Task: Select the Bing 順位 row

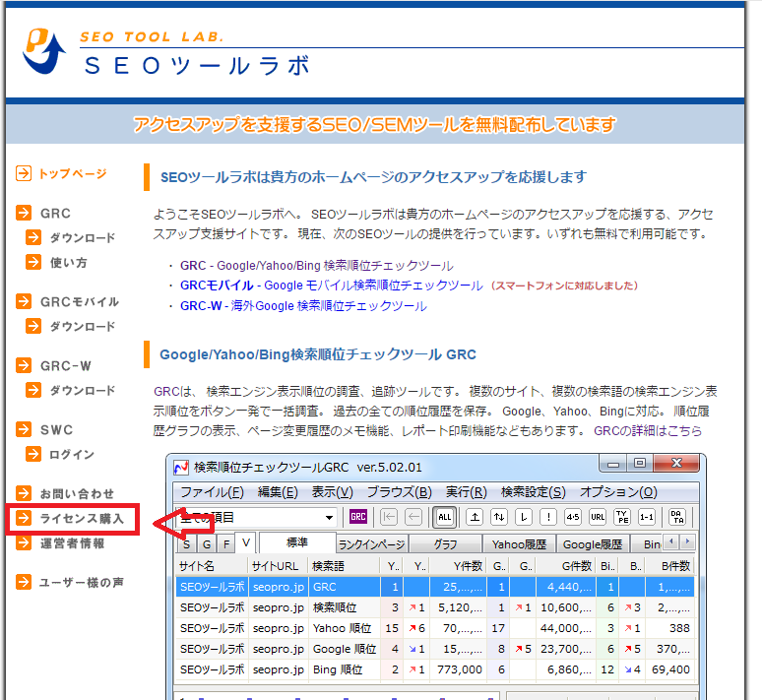Action: coord(435,669)
